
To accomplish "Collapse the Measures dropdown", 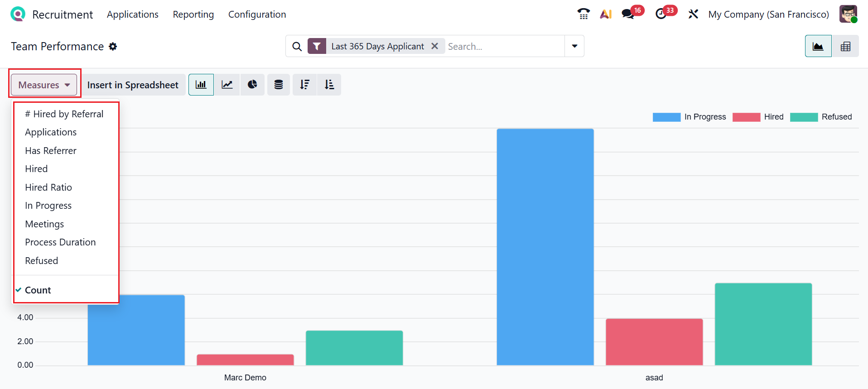I will point(44,85).
